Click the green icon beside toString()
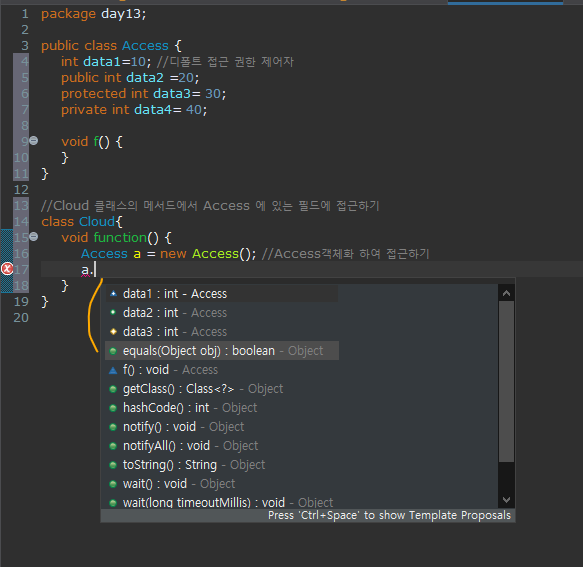Screen dimensions: 583x567 point(113,465)
